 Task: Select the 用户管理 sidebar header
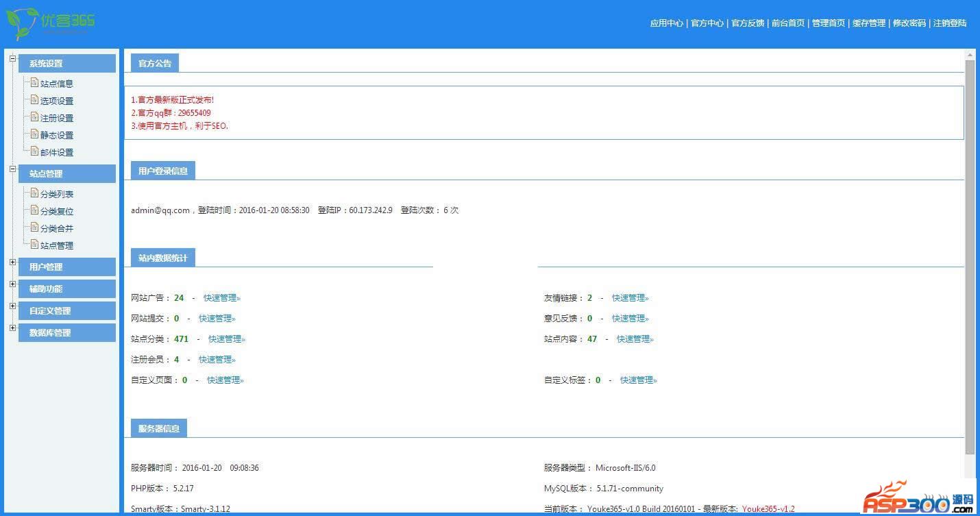click(67, 267)
